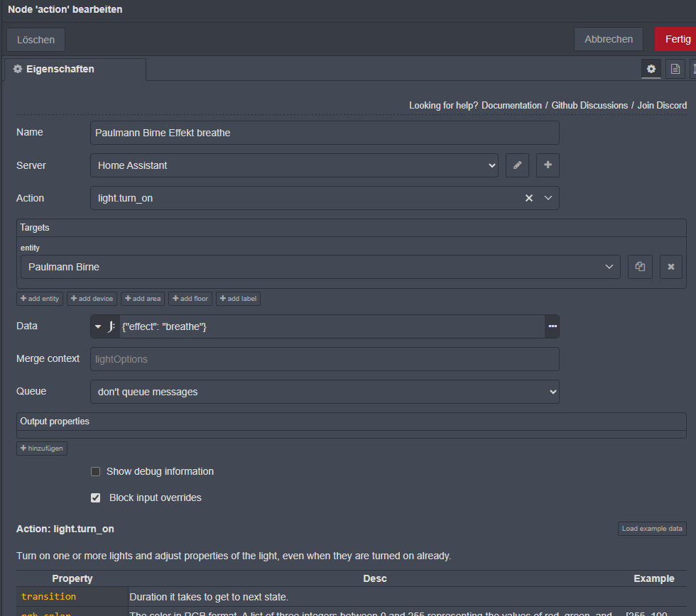
Task: Enable Show debug information checkbox
Action: tap(96, 471)
